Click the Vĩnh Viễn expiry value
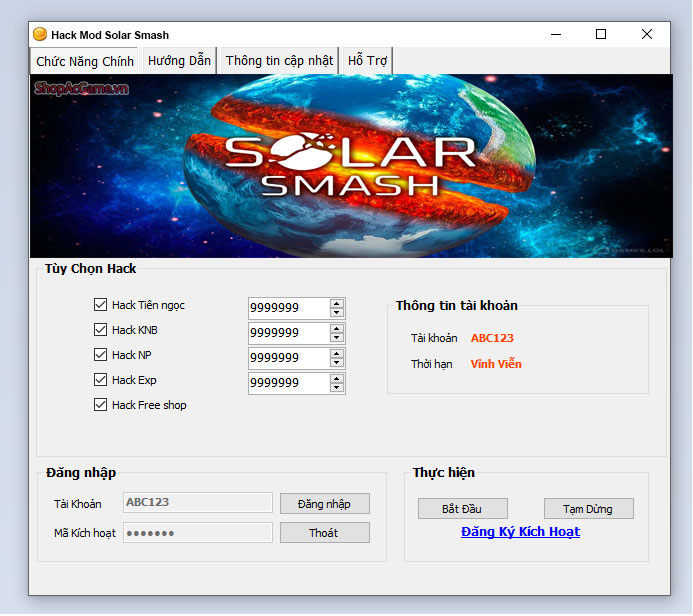693x616 pixels. point(496,364)
